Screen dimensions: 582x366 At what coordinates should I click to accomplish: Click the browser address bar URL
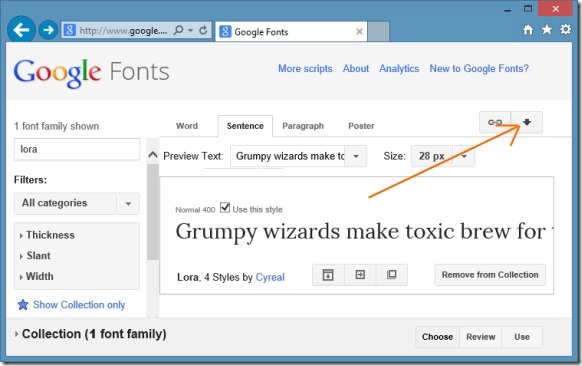click(123, 30)
